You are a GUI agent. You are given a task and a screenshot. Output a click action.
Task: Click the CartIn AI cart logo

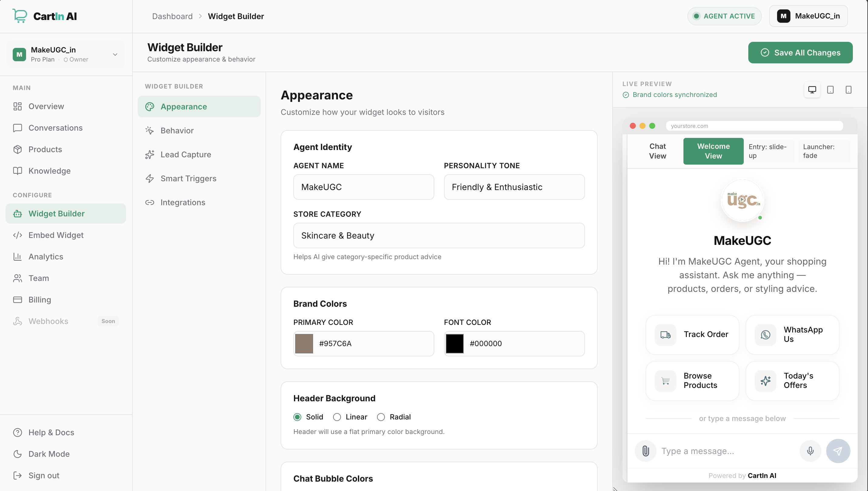(20, 16)
